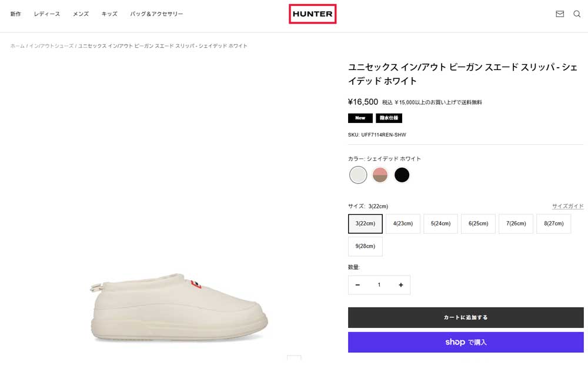Viewport: 588px width, 365px height.
Task: Open the メンズ menu
Action: tap(81, 14)
